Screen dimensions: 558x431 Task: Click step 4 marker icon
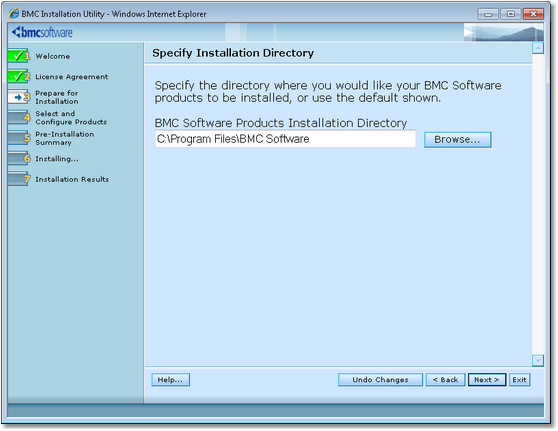[x=19, y=117]
